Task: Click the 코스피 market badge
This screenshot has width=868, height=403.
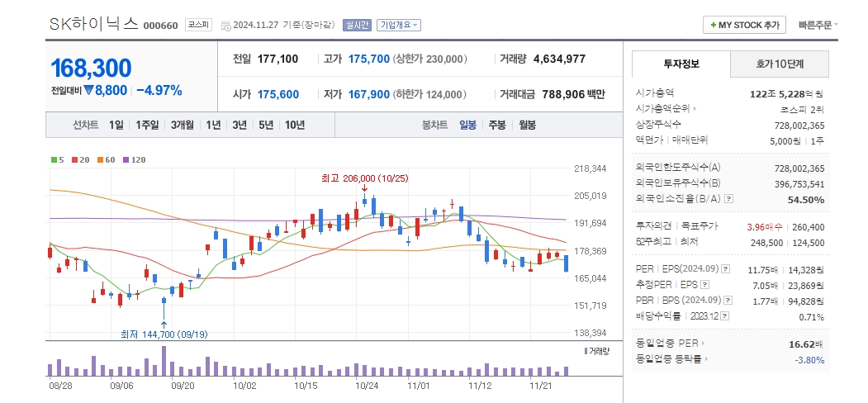Action: 198,25
